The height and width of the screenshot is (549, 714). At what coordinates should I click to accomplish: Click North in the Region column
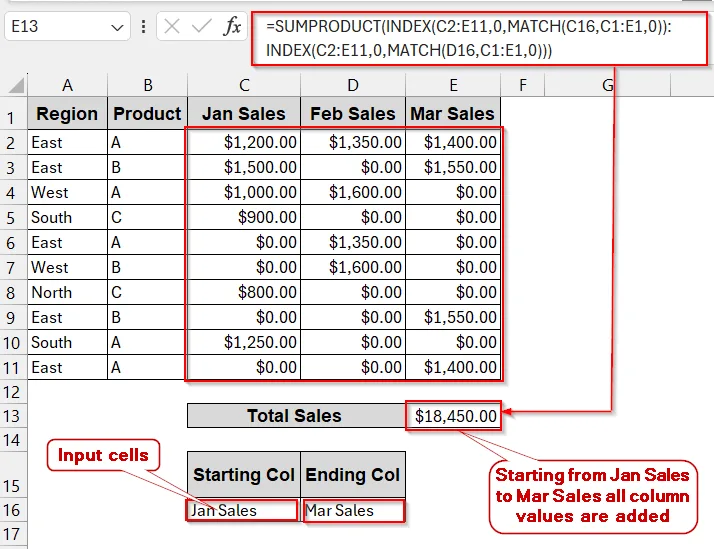point(67,292)
